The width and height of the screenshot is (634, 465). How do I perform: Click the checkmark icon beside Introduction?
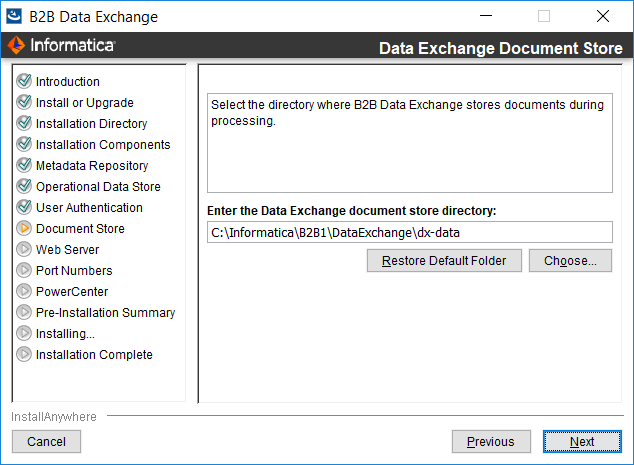pyautogui.click(x=24, y=81)
